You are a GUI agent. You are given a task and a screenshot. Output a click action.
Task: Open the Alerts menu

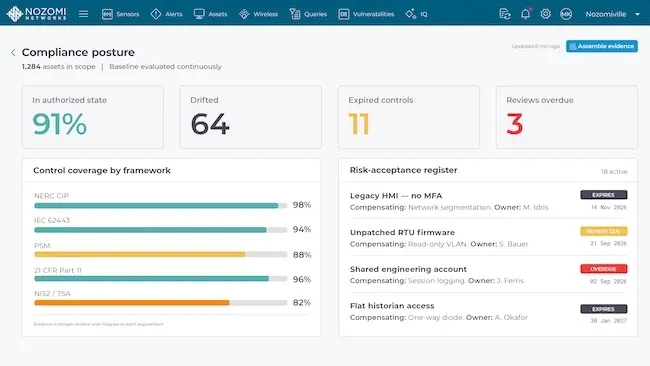(x=167, y=14)
